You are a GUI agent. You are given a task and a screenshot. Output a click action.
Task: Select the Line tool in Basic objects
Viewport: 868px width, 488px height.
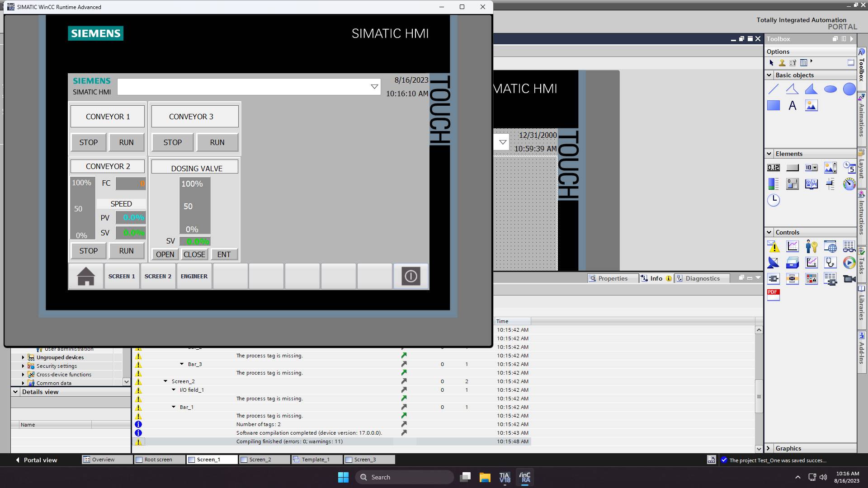pos(774,89)
